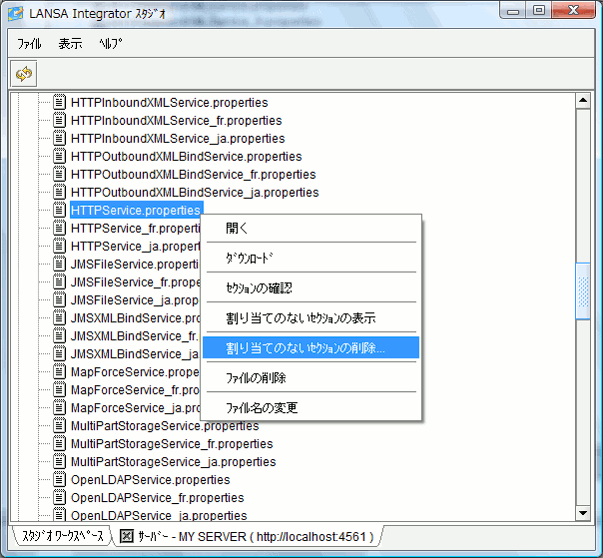The width and height of the screenshot is (603, 558).
Task: Click file icon beside HTTPOutboundXMLBindService_fr.properties
Action: tap(59, 174)
